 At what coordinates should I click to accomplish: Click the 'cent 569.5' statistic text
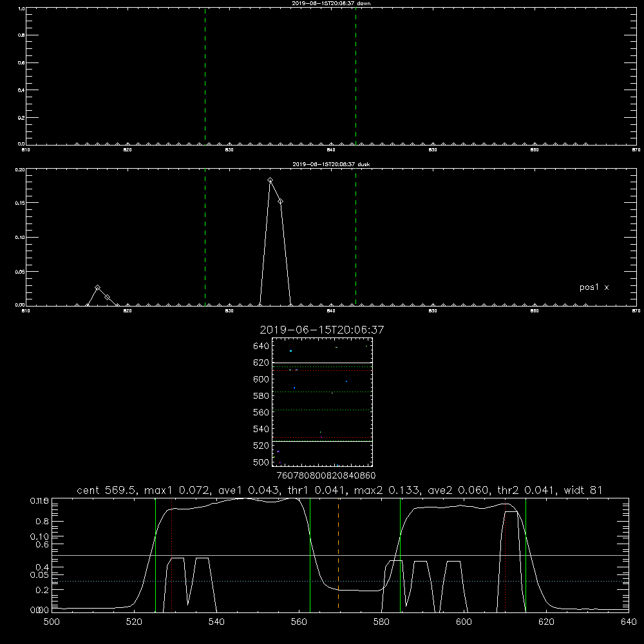point(108,490)
